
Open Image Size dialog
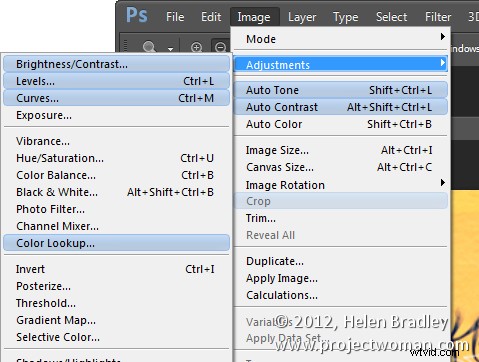tap(340, 150)
